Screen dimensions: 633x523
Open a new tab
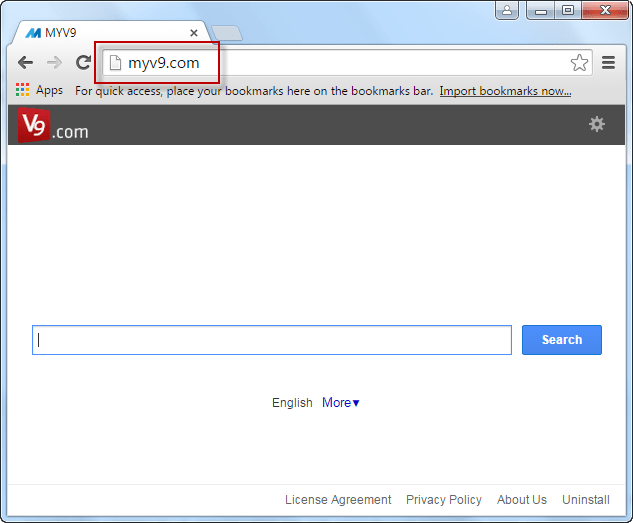pyautogui.click(x=227, y=33)
